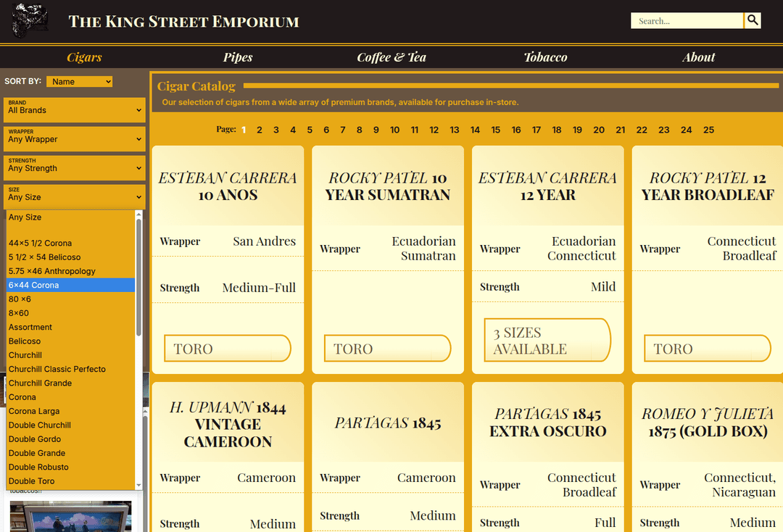Click the search magnifier icon
The height and width of the screenshot is (532, 783).
click(x=753, y=20)
